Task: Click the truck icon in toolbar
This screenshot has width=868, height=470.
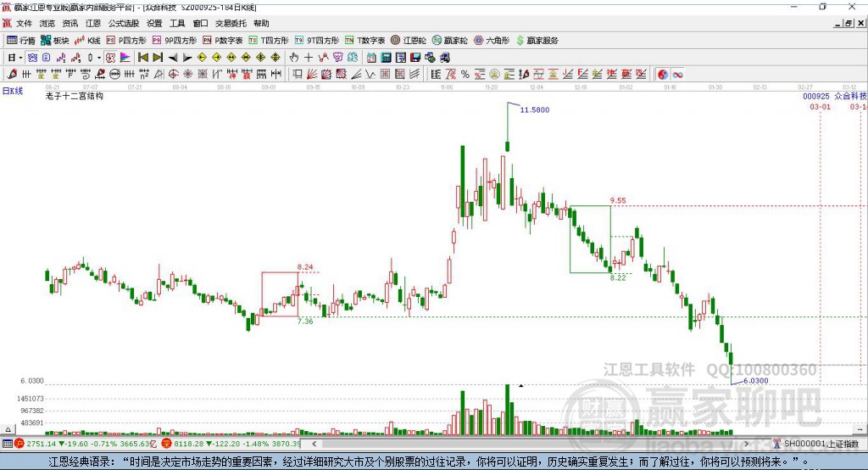Action: [x=444, y=58]
